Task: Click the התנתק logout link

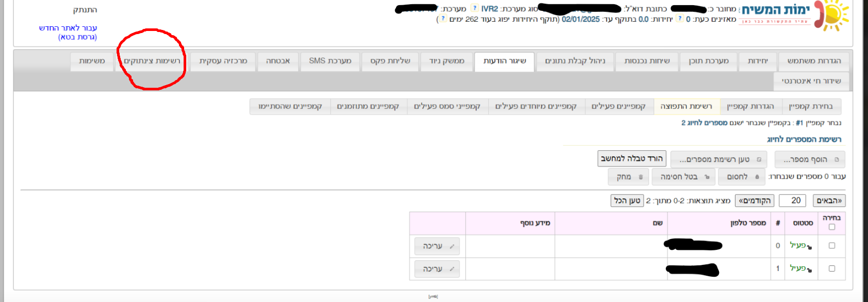Action: point(85,10)
